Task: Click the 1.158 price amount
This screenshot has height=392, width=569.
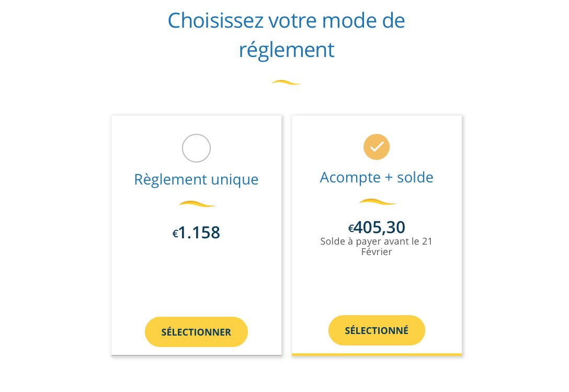Action: 199,233
